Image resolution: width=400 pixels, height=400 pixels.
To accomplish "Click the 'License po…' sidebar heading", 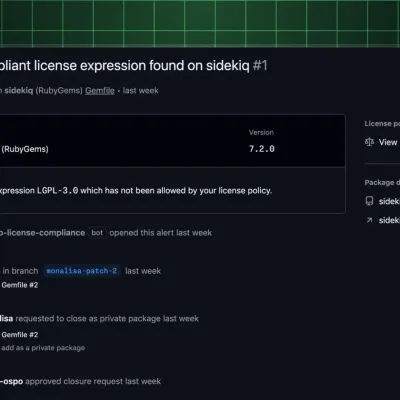I will pyautogui.click(x=382, y=124).
